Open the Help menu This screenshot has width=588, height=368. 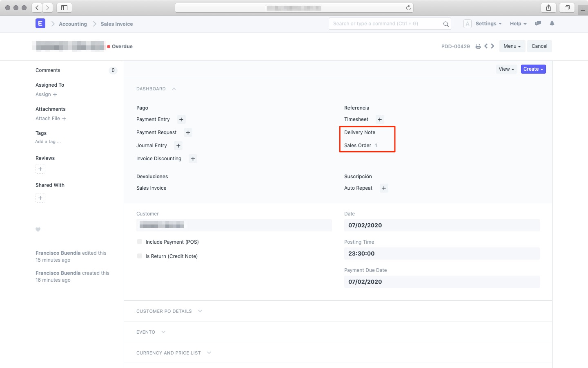[x=518, y=24]
